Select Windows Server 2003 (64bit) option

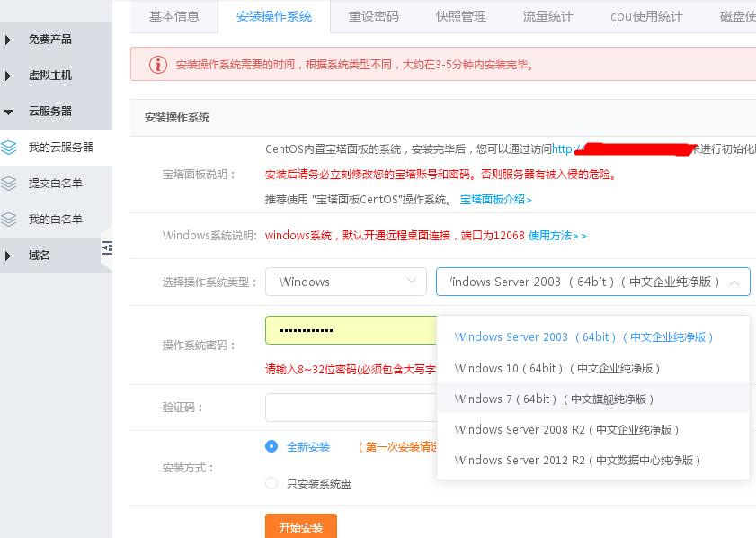pyautogui.click(x=593, y=337)
